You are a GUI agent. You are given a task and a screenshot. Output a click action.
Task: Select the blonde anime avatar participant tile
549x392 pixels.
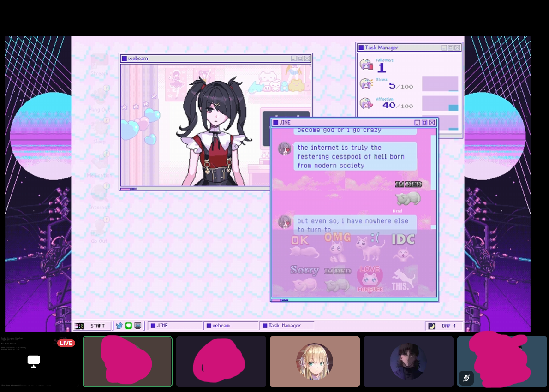[x=315, y=362]
